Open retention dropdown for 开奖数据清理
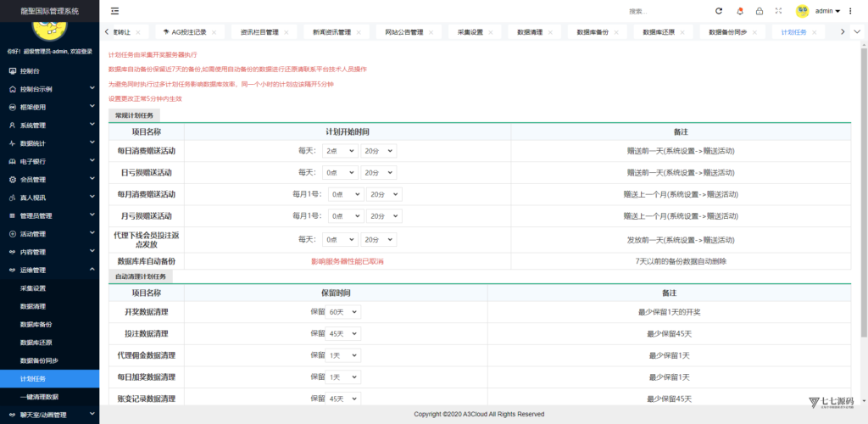The image size is (868, 424). (x=342, y=312)
